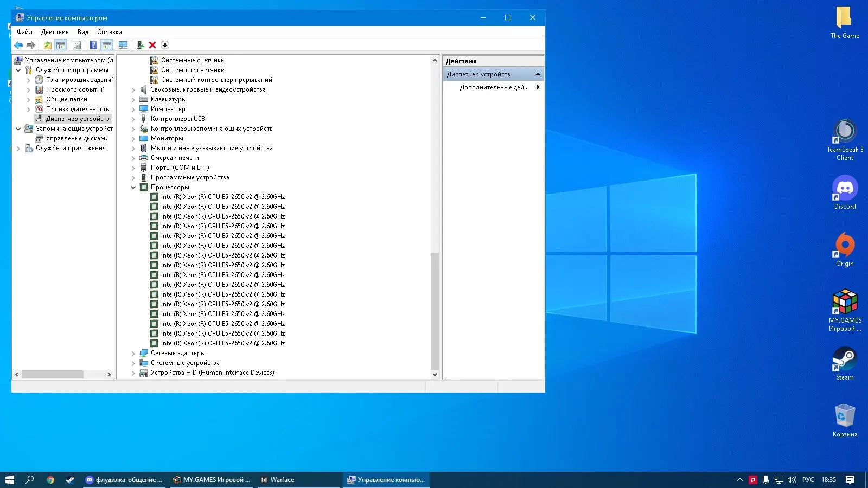This screenshot has width=868, height=488.
Task: Click the Update driver green arrow icon
Action: pyautogui.click(x=140, y=46)
